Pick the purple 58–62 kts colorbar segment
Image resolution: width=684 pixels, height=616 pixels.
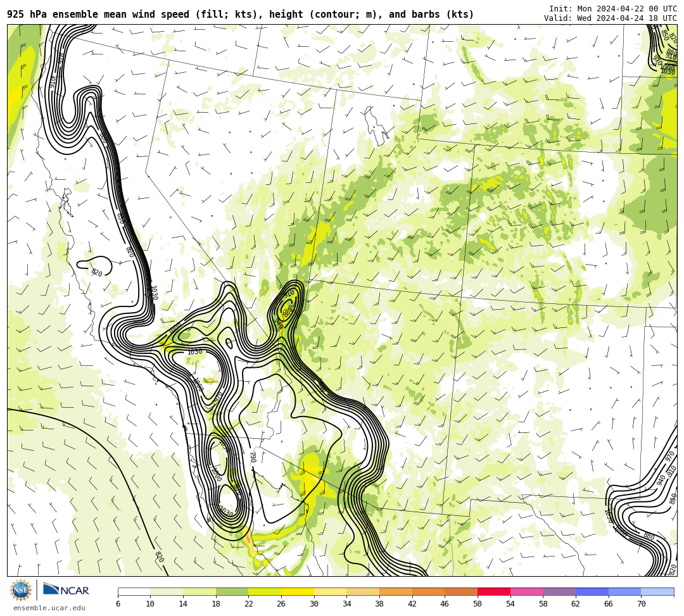[x=560, y=591]
